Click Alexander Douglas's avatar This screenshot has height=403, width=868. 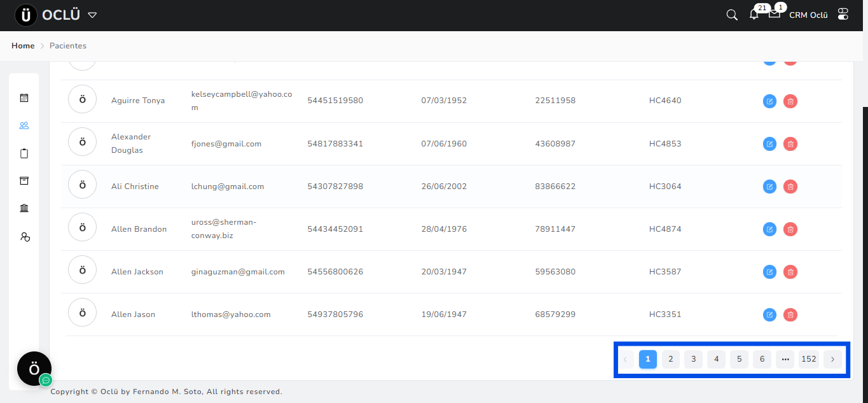tap(82, 142)
